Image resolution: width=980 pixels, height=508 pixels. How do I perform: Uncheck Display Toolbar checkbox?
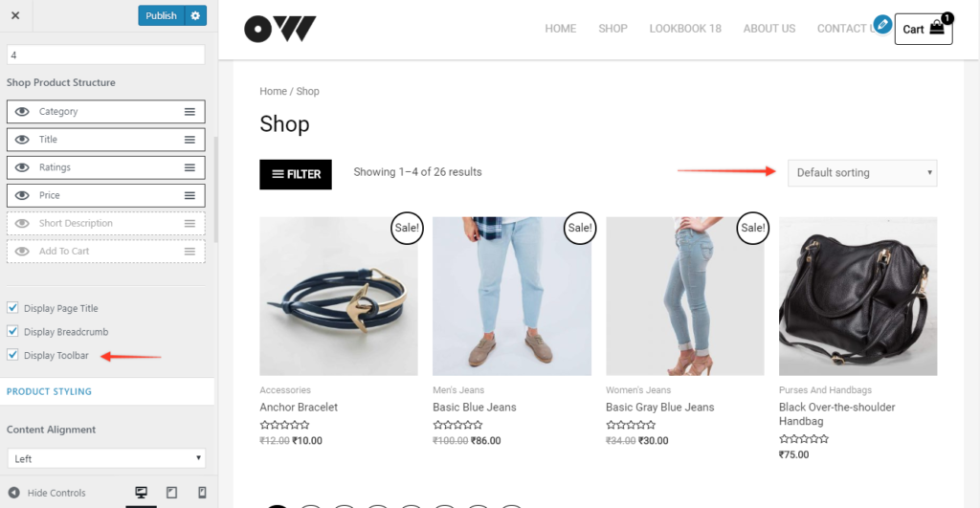(12, 355)
